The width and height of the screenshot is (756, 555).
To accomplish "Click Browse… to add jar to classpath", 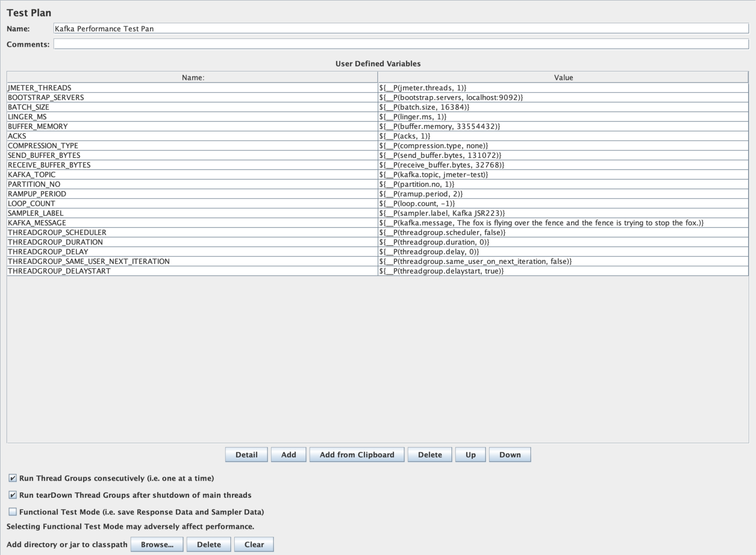I will [157, 544].
